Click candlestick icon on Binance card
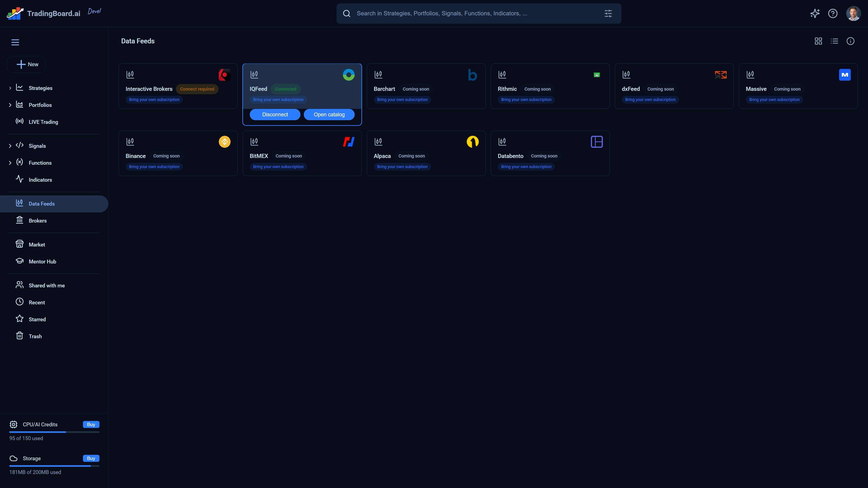The height and width of the screenshot is (488, 868). click(x=130, y=141)
